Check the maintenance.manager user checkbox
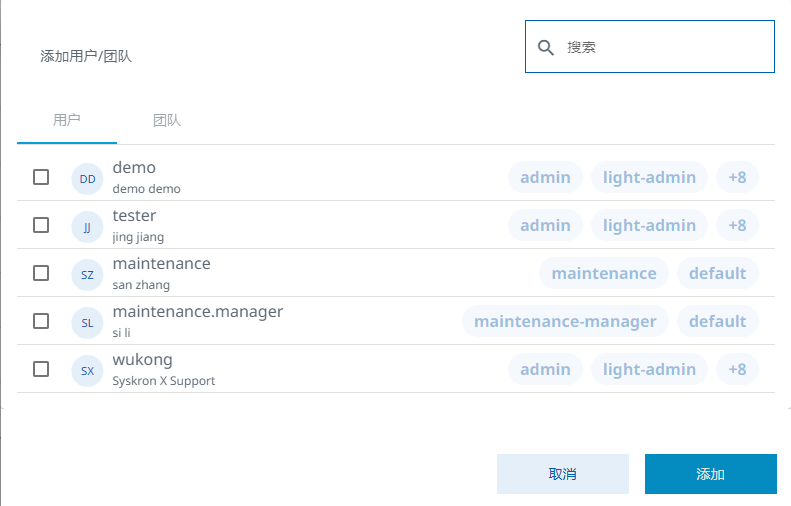Image resolution: width=791 pixels, height=506 pixels. pos(41,321)
